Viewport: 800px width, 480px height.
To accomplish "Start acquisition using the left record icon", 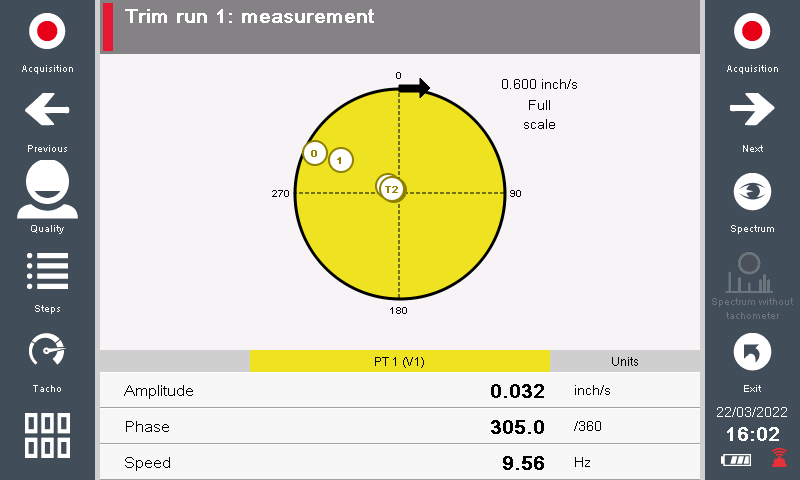I will coord(47,32).
